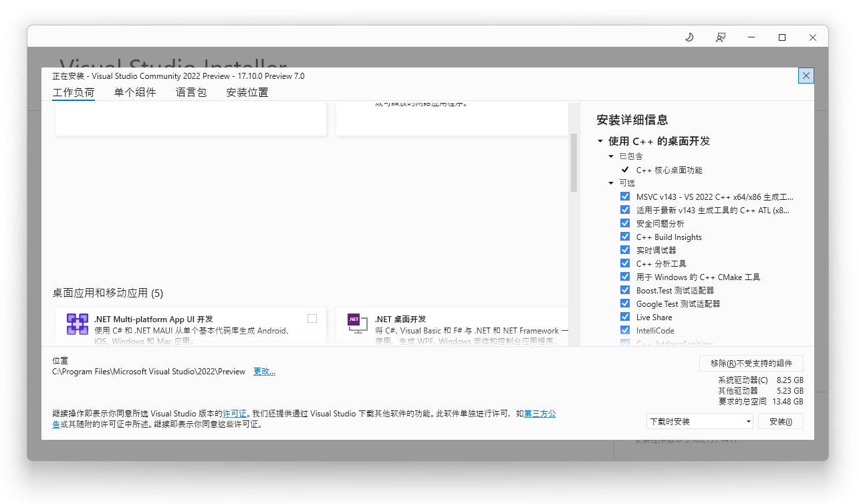The image size is (859, 504).
Task: Uncheck the C++ Build Insights option
Action: [x=625, y=237]
